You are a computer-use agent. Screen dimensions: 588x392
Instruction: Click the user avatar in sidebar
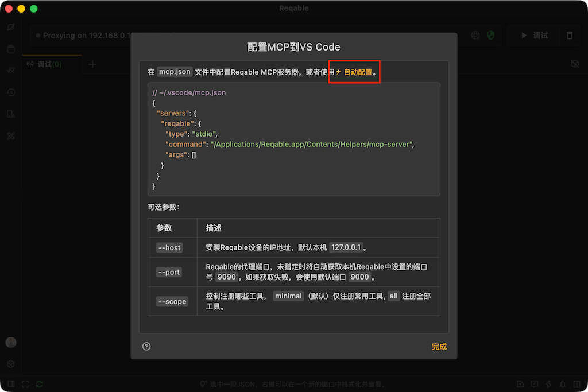11,342
